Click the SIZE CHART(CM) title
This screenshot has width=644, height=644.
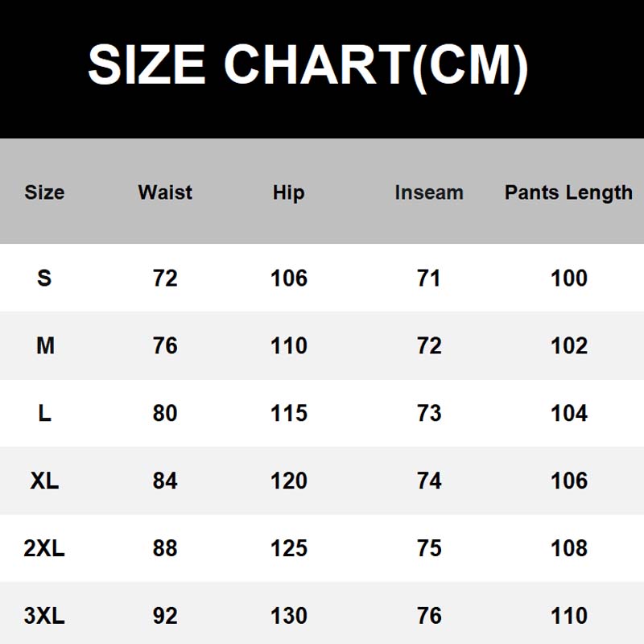(308, 65)
